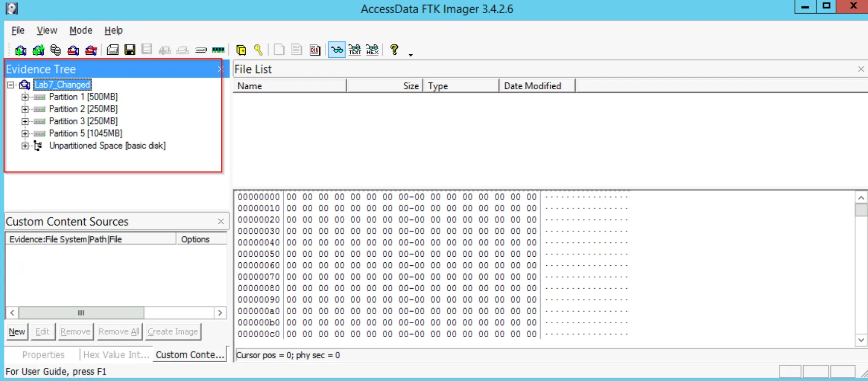Click the New button in Custom Content Sources
This screenshot has width=868, height=381.
click(17, 332)
